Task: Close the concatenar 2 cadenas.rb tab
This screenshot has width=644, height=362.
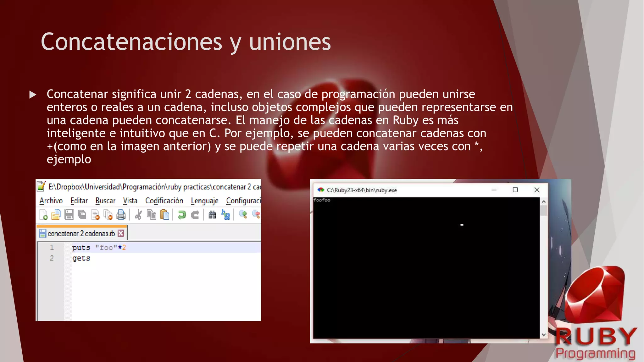Action: point(121,233)
